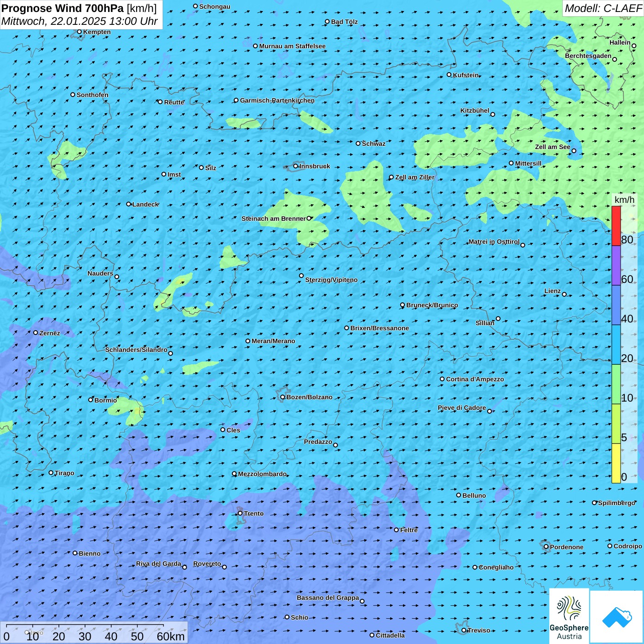Viewport: 644px width, 644px height.
Task: Click the 'Modell: C-LAEF' label
Action: 603,8
